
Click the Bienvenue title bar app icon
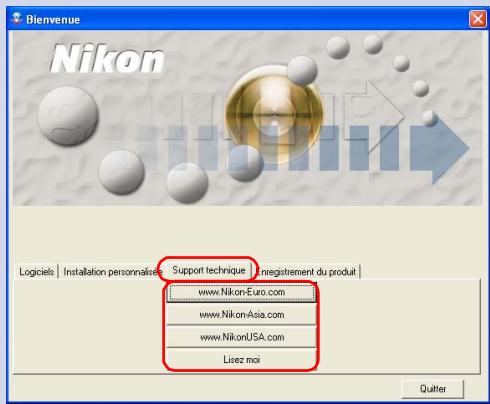tap(16, 19)
